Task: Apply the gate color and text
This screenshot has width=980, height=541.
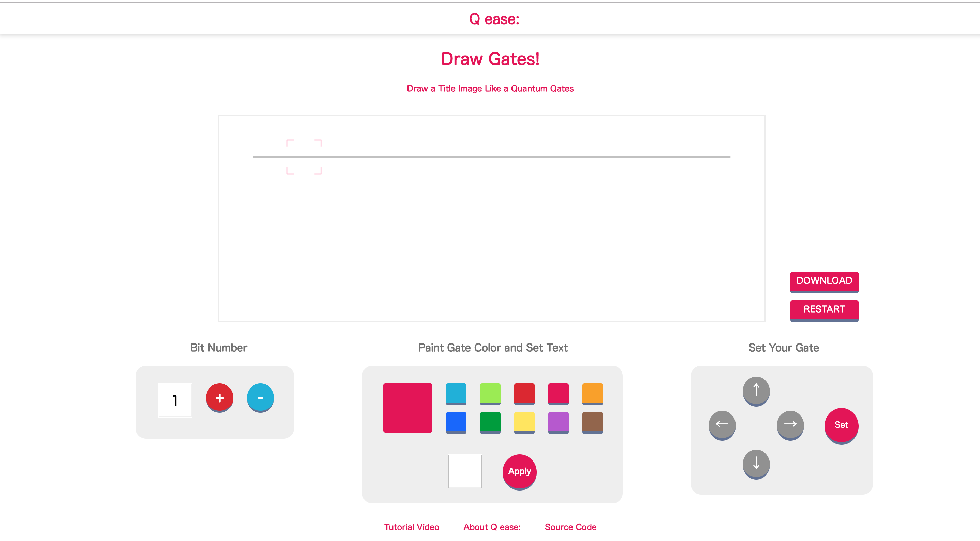Action: 519,471
